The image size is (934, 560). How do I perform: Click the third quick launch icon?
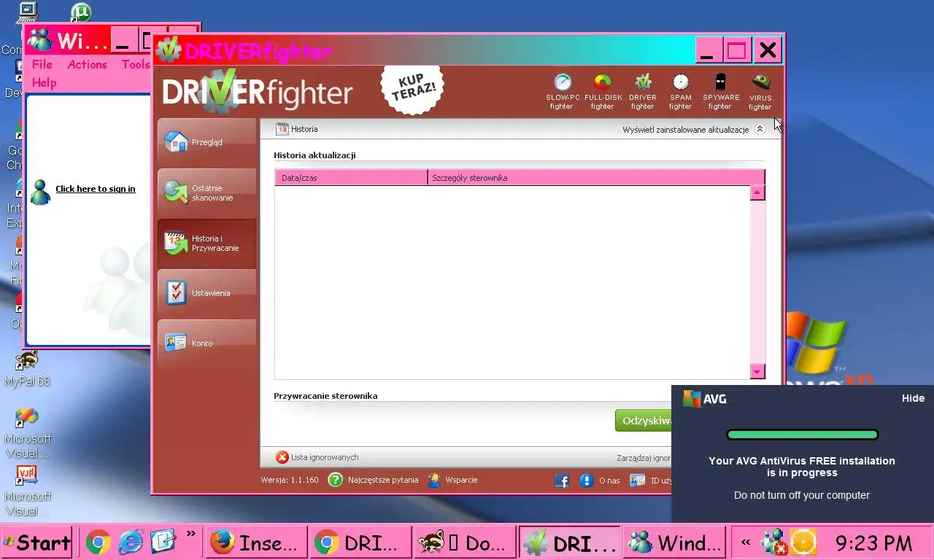163,542
